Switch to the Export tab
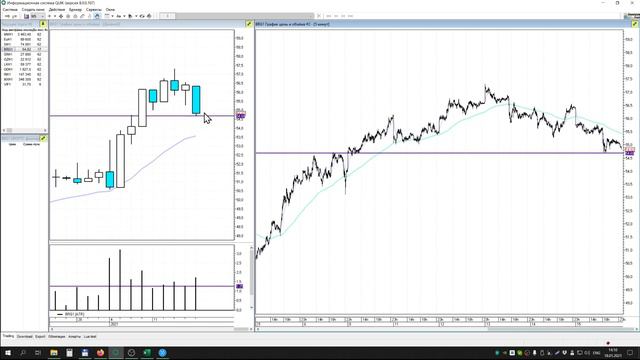640x360 pixels. coord(40,336)
